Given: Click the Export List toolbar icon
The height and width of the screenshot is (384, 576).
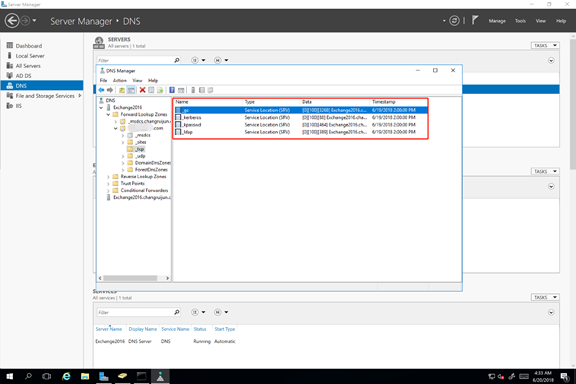Looking at the screenshot, I should coord(160,90).
